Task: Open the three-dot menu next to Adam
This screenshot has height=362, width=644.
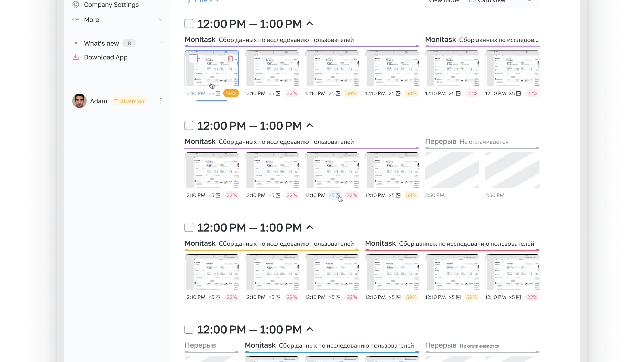Action: click(160, 101)
